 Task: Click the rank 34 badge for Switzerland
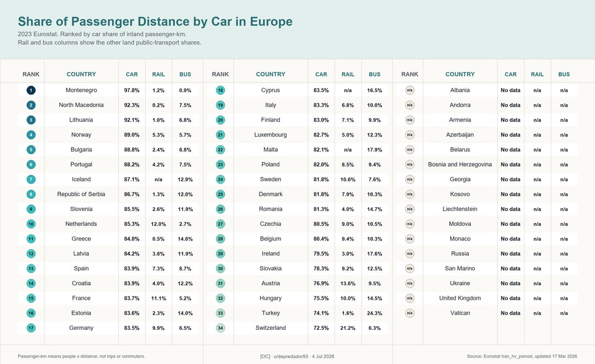pyautogui.click(x=220, y=328)
